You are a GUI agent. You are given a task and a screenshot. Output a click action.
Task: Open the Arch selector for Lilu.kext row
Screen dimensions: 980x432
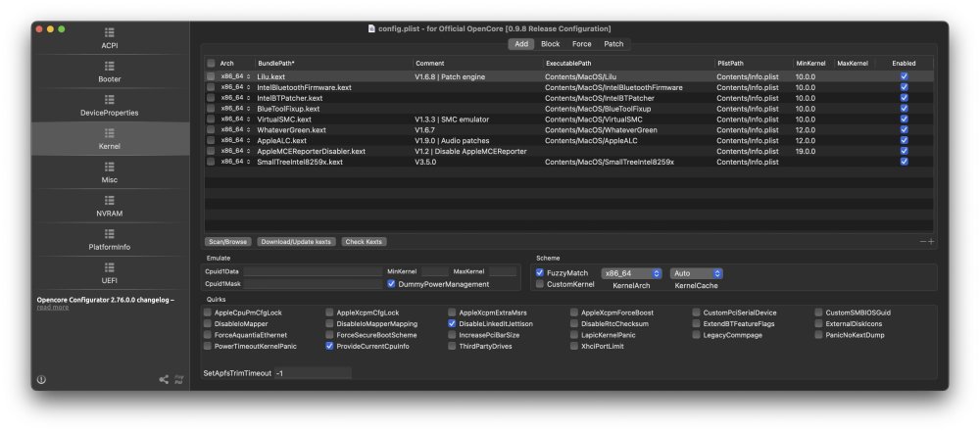235,76
